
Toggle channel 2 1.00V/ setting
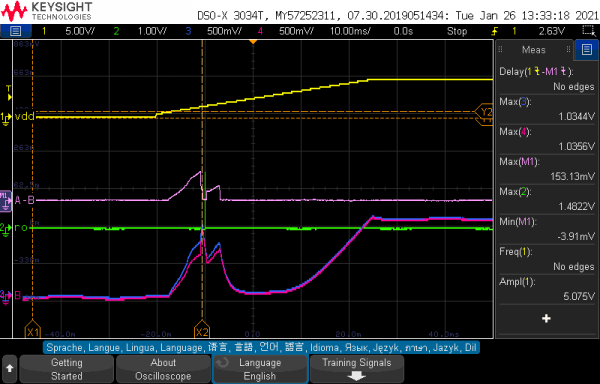click(140, 31)
